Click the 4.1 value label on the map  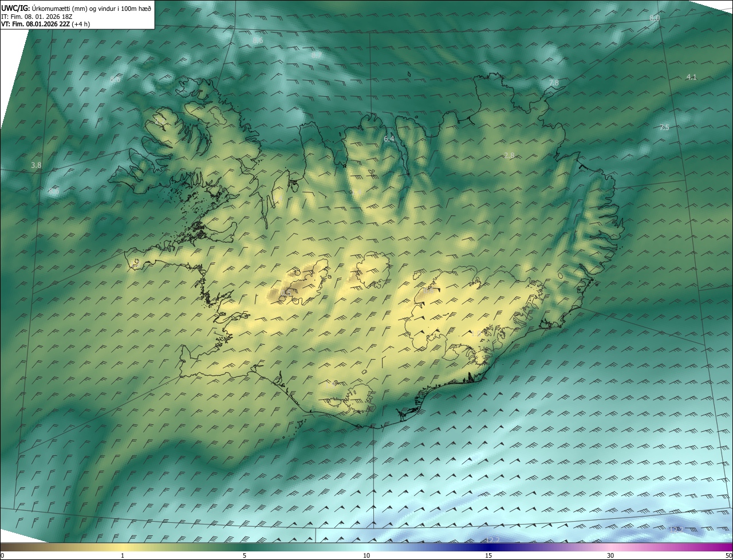[x=691, y=77]
